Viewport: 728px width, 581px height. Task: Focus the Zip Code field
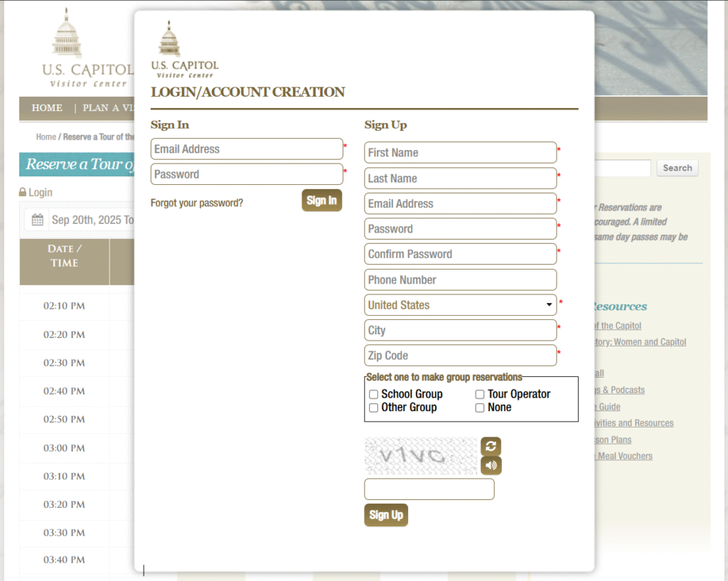coord(460,356)
